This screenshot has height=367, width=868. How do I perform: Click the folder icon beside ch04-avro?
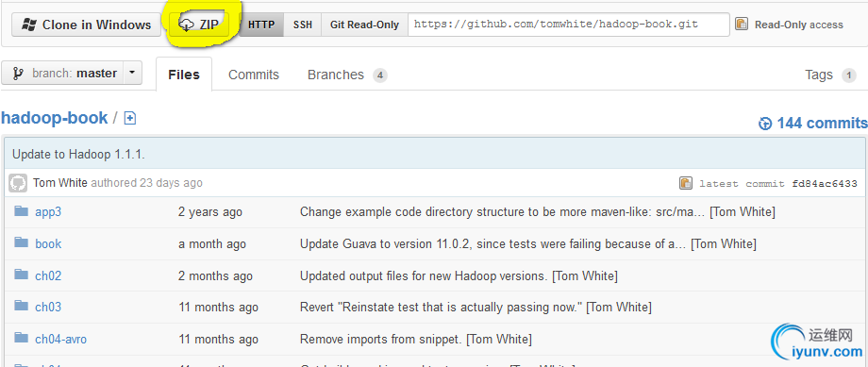point(21,338)
